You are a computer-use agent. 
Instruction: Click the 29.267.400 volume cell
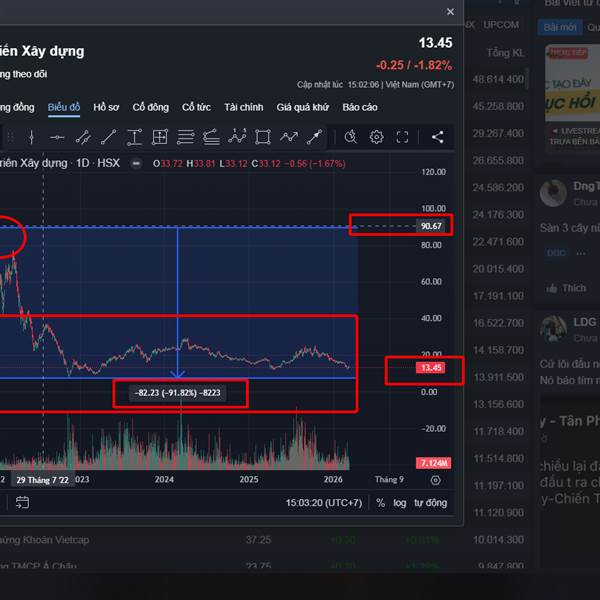click(x=498, y=134)
